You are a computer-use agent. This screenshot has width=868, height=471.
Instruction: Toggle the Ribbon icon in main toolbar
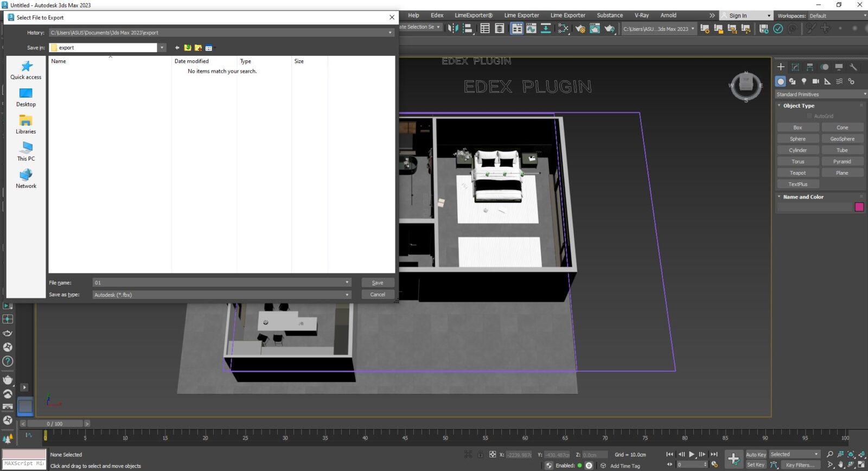pyautogui.click(x=517, y=28)
